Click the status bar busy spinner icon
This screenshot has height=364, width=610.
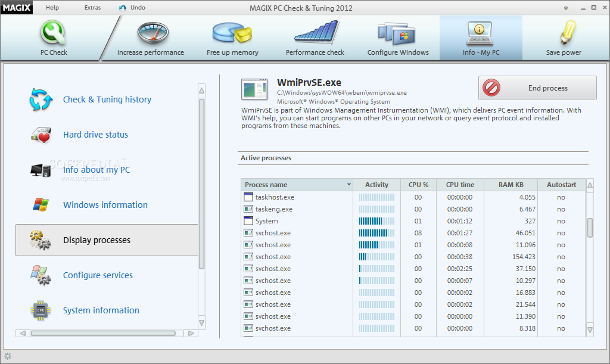pyautogui.click(x=8, y=356)
